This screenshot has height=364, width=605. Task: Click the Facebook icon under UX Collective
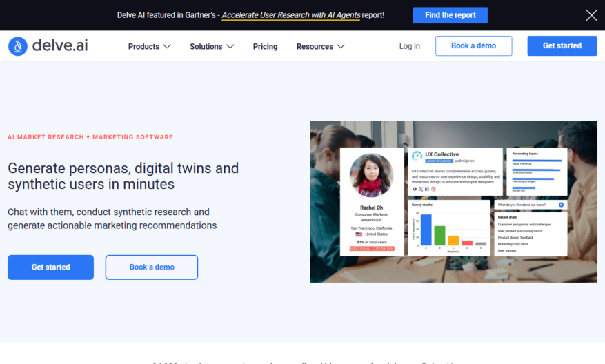[427, 189]
